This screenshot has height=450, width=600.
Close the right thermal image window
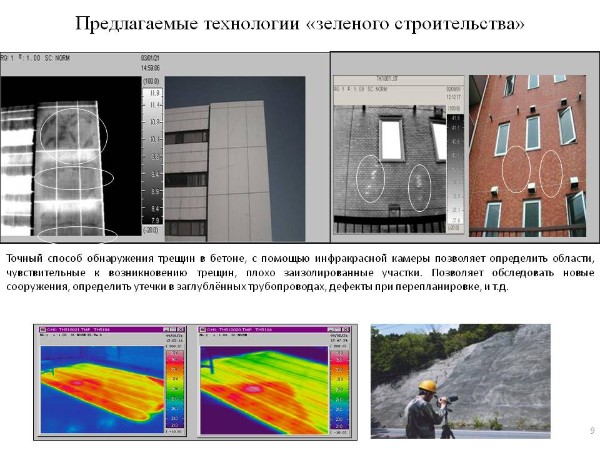(345, 329)
